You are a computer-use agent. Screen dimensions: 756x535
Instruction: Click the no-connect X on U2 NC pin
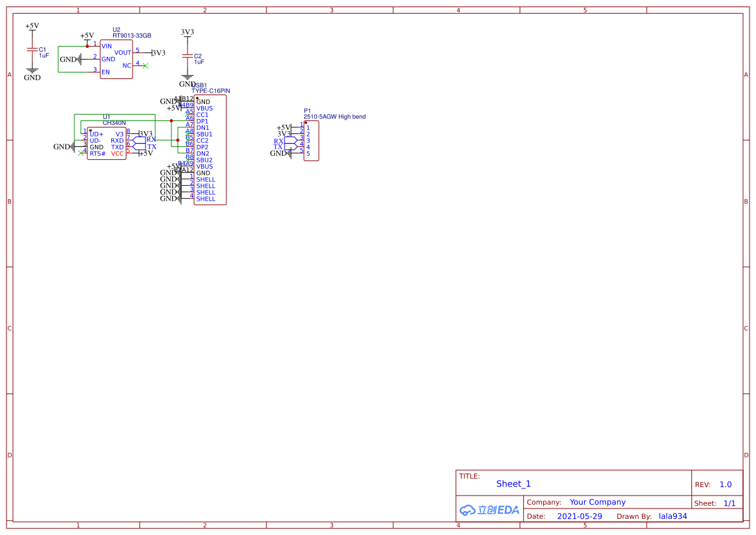pyautogui.click(x=145, y=65)
